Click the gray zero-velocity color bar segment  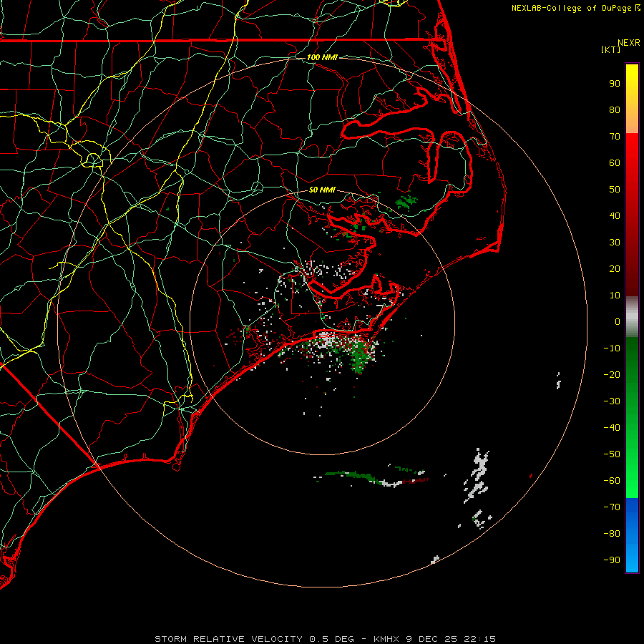pyautogui.click(x=632, y=316)
